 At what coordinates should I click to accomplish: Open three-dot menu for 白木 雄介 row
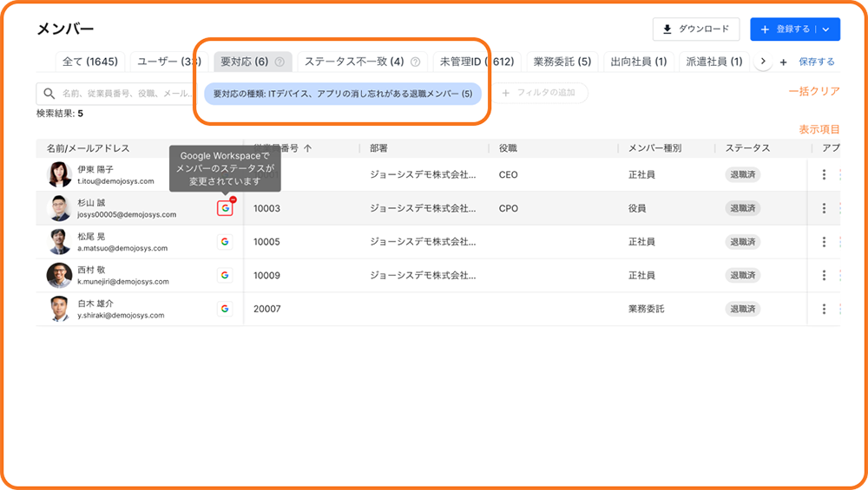click(824, 308)
